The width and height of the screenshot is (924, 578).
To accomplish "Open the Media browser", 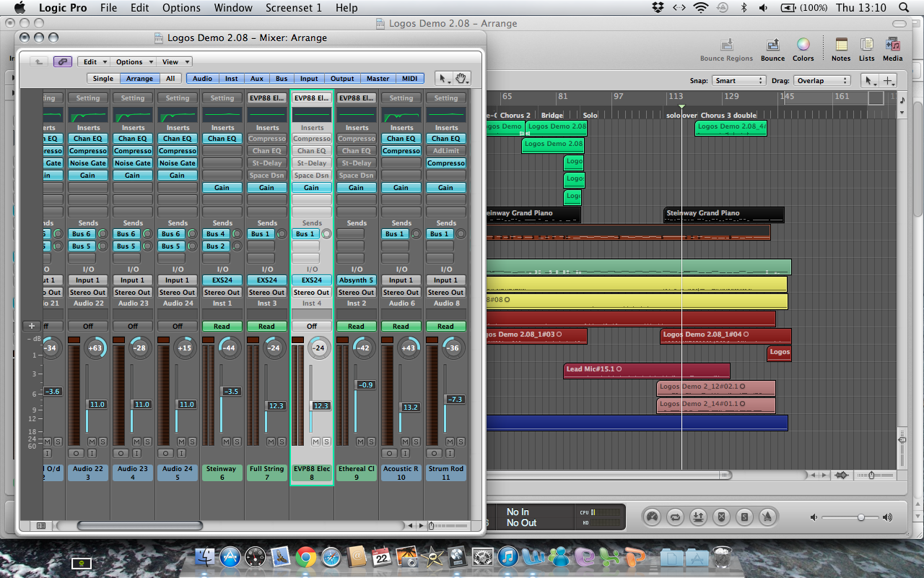I will tap(893, 46).
